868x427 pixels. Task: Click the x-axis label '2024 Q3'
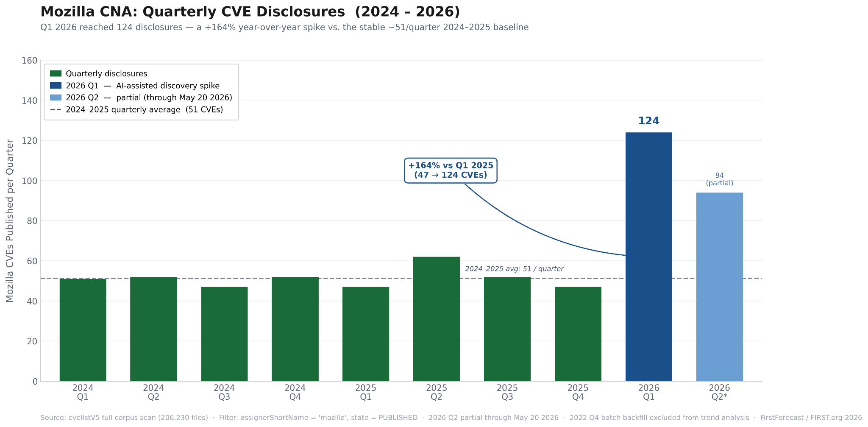tap(224, 392)
